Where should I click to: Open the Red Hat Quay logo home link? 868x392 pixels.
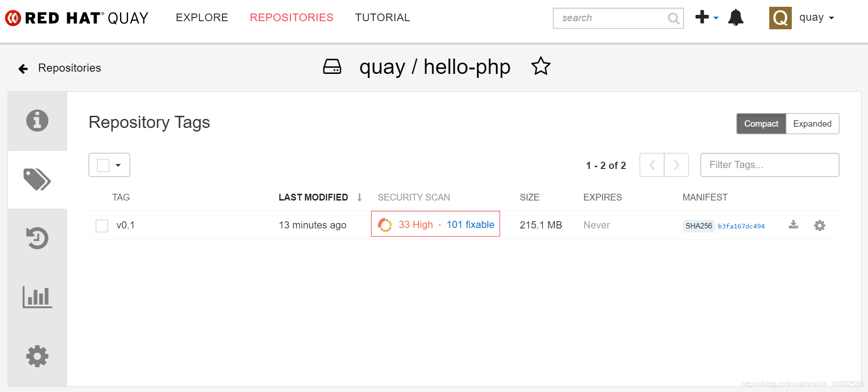pyautogui.click(x=77, y=18)
